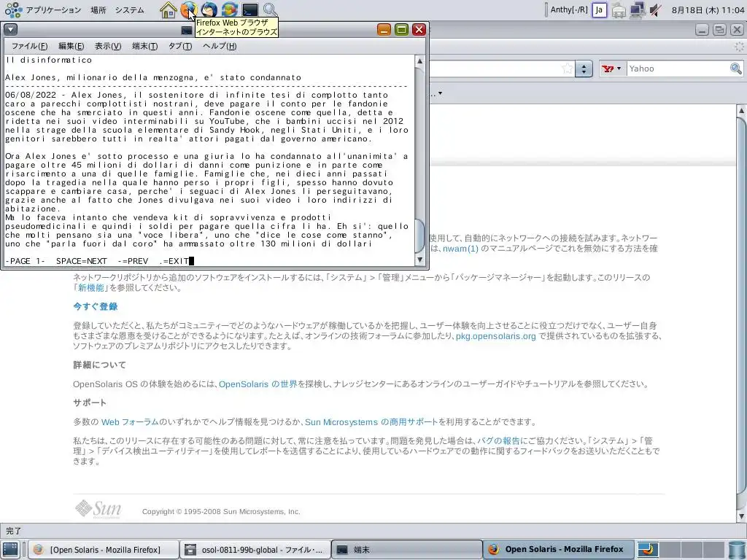The image size is (747, 560).
Task: Open アプリケーション menu in top panel
Action: coord(53,10)
